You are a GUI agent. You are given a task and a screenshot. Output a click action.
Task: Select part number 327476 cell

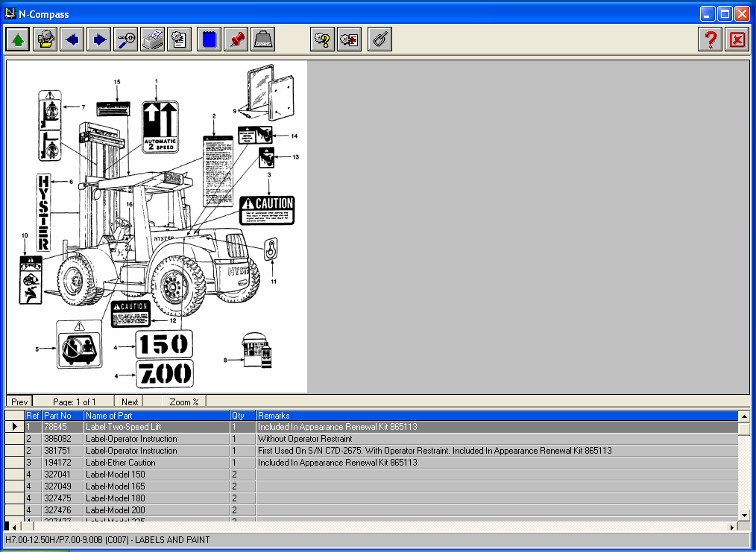click(x=62, y=510)
